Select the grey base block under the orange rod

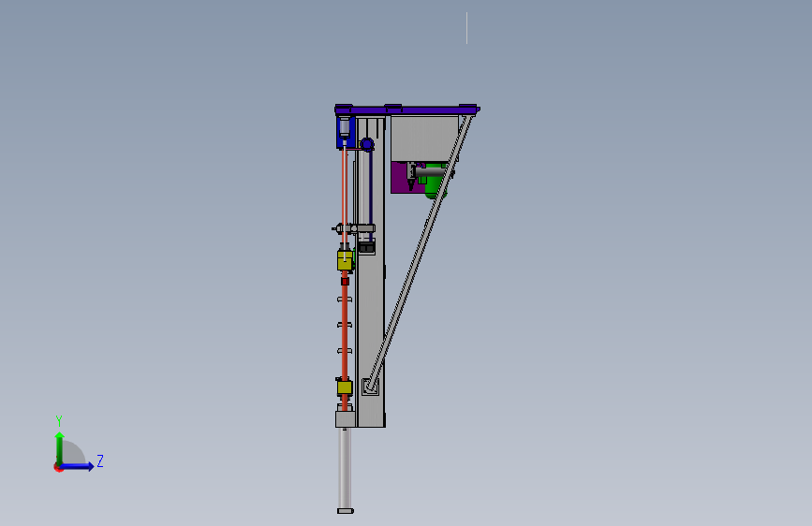pos(346,418)
